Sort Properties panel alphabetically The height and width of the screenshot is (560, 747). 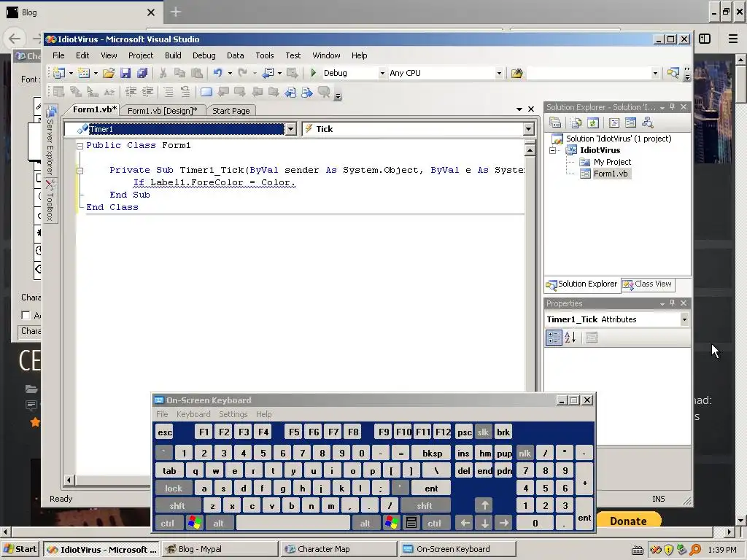coord(570,338)
